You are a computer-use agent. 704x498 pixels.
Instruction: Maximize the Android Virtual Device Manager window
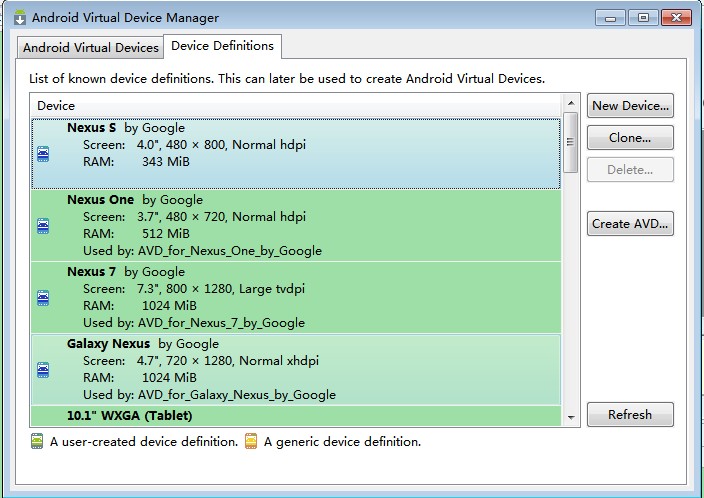point(643,18)
